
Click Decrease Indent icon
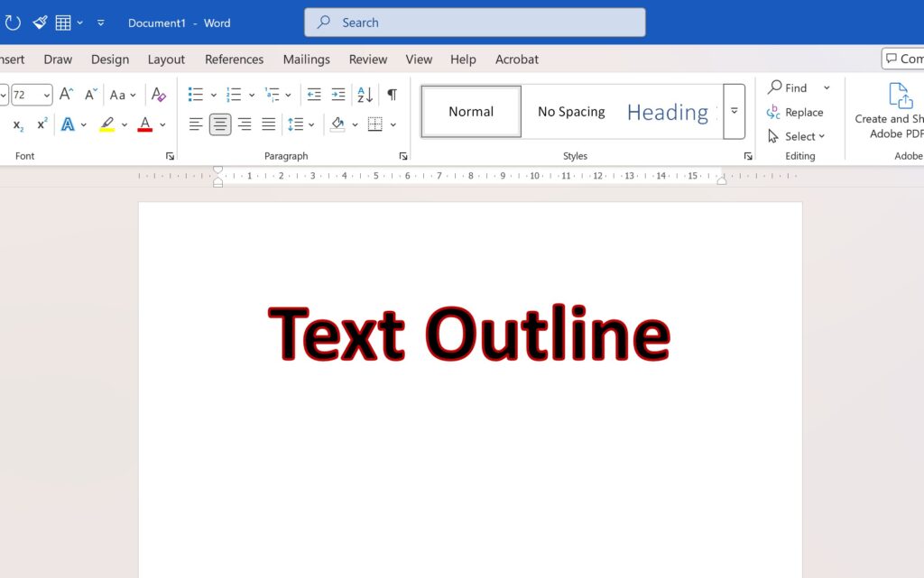pos(314,94)
